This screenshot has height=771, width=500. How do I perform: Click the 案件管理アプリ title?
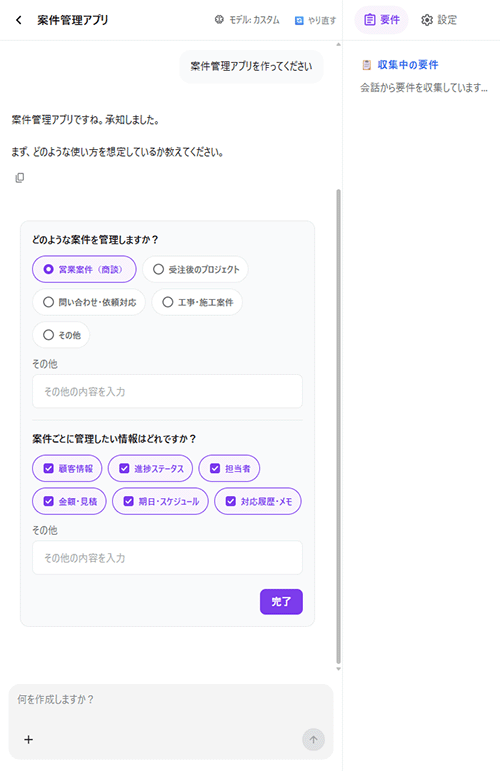click(x=73, y=20)
